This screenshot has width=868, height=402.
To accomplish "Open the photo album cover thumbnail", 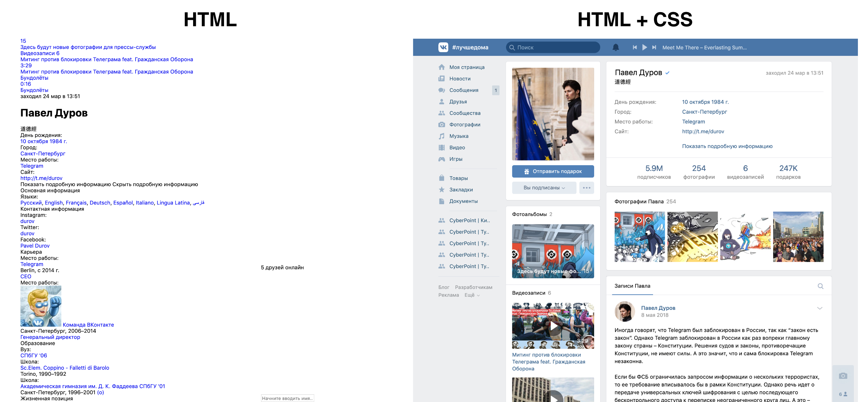I will point(553,251).
